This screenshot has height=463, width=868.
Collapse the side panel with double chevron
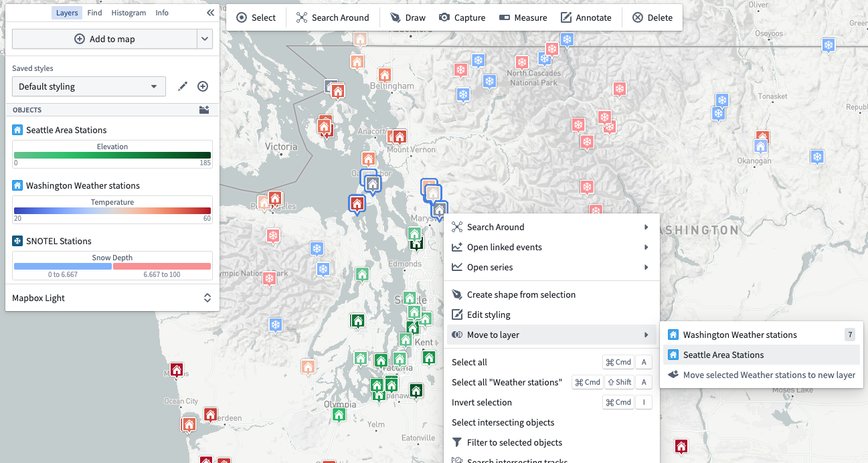click(210, 13)
